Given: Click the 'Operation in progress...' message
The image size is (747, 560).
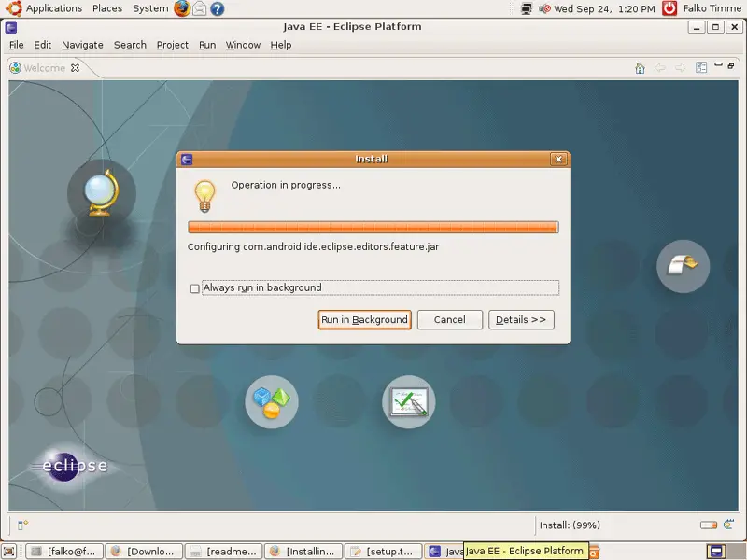Looking at the screenshot, I should pyautogui.click(x=286, y=185).
